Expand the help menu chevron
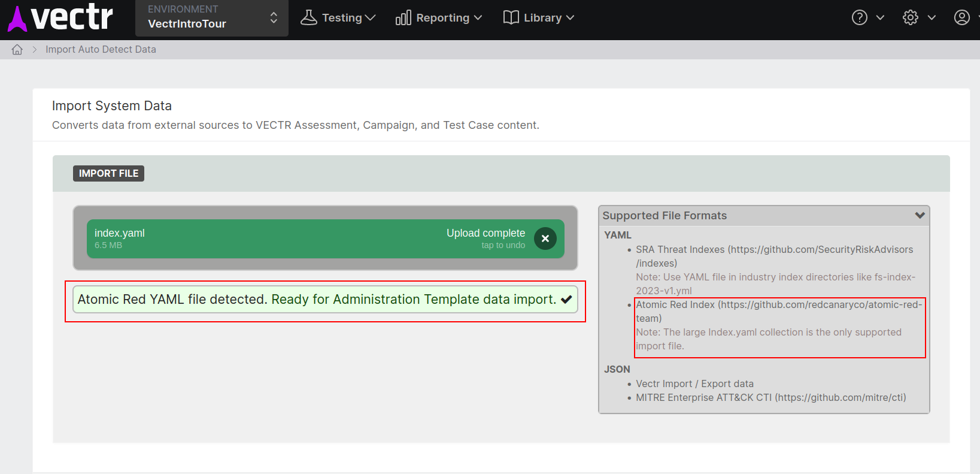Viewport: 980px width, 474px height. [x=880, y=18]
